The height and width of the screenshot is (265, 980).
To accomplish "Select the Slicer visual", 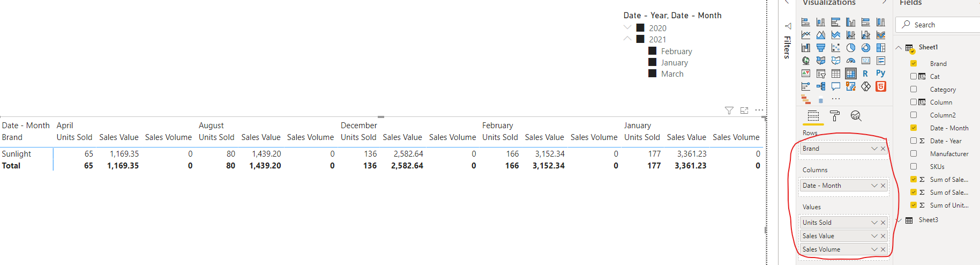I will pyautogui.click(x=820, y=73).
